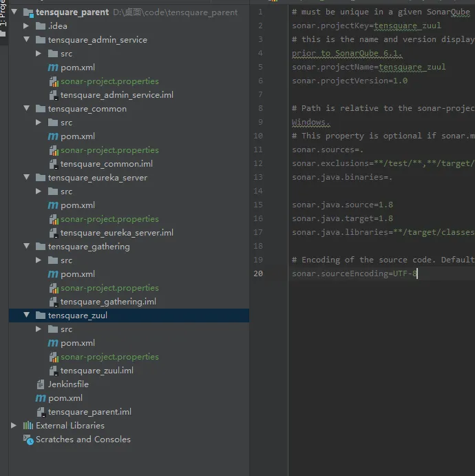Click Maven icon of tensquare_eureka_server pom.xml

[53, 205]
